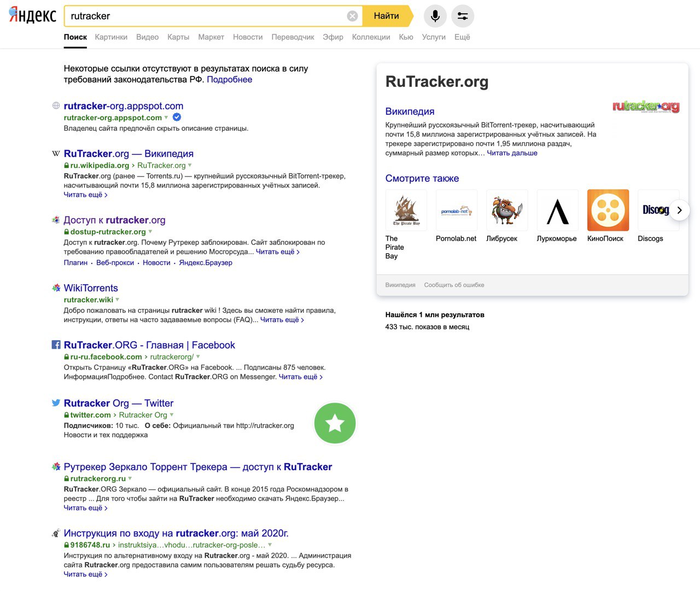The height and width of the screenshot is (591, 700).
Task: Open Рутрекер Зеркало Торрент Трекера result
Action: tap(198, 467)
